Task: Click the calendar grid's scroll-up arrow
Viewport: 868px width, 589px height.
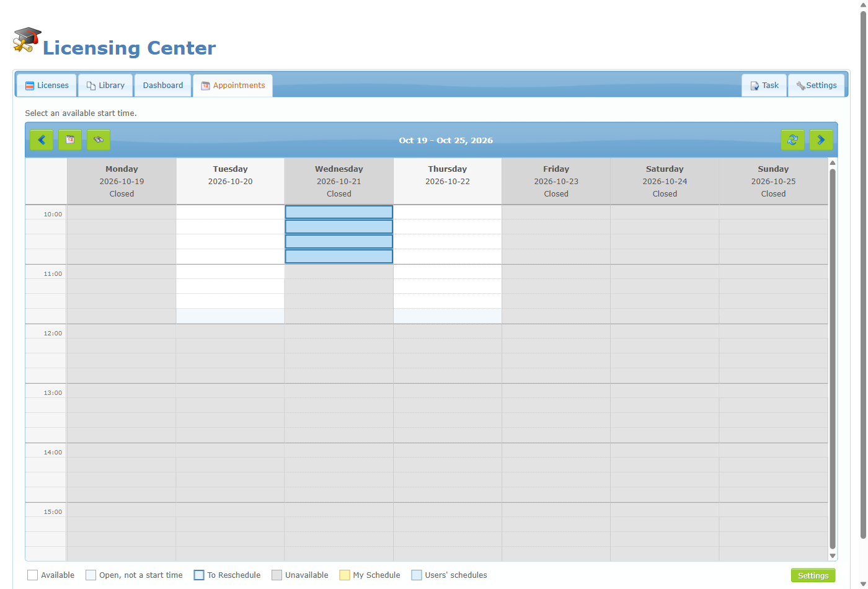Action: pos(833,163)
